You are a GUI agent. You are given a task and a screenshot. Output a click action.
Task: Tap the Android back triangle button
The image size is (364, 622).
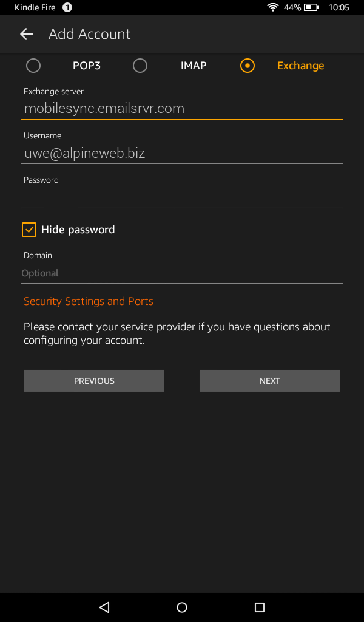tap(104, 607)
